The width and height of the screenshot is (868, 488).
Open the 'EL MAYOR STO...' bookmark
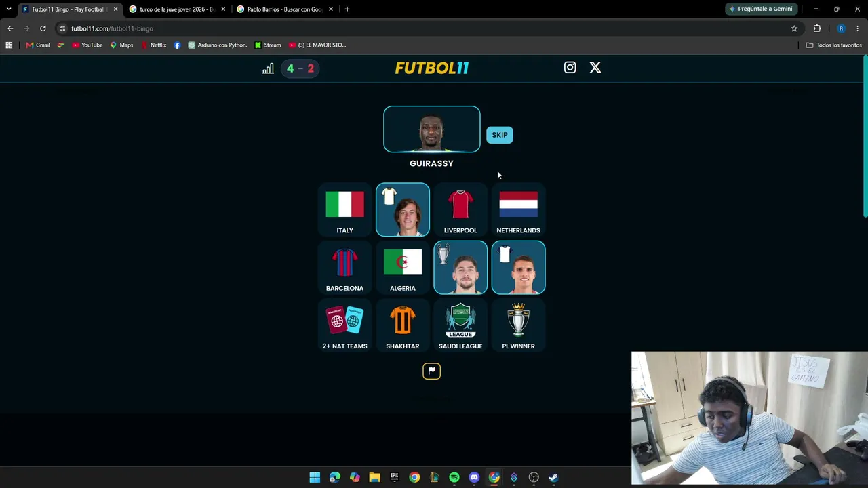point(317,45)
